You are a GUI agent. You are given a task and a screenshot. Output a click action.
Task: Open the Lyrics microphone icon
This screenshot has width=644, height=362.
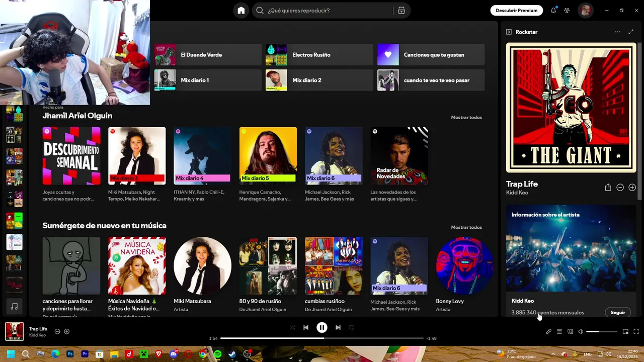(x=548, y=331)
